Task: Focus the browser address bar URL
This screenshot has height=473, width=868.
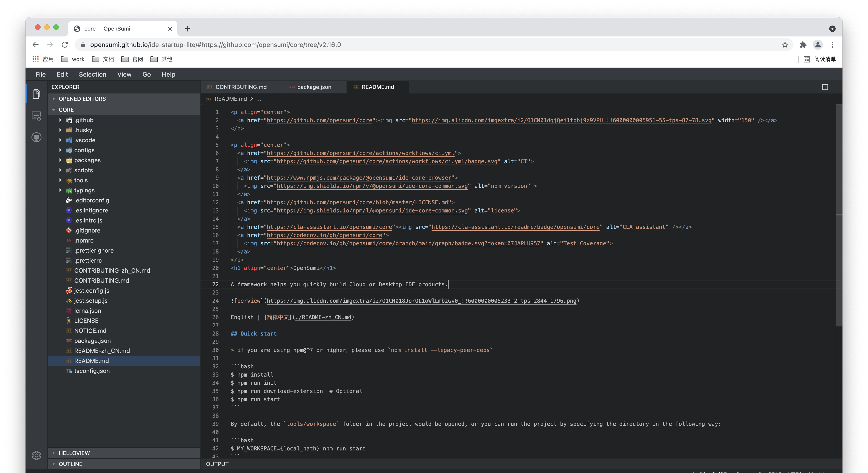Action: point(215,45)
